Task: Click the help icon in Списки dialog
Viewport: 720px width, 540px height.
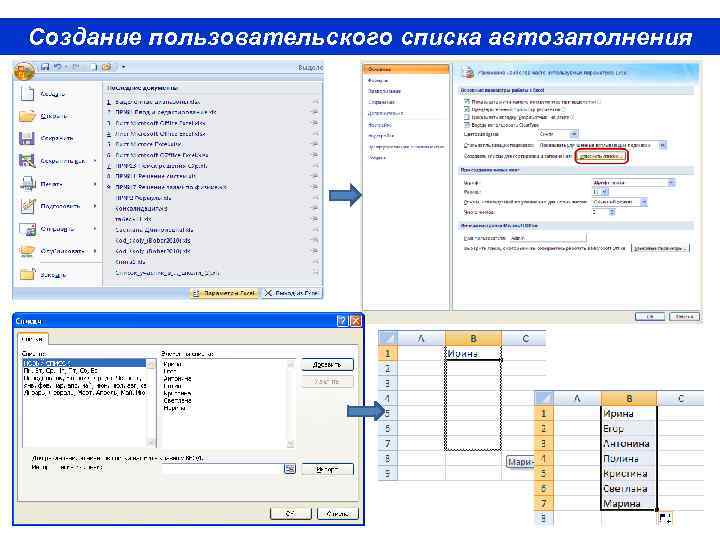Action: pos(342,321)
